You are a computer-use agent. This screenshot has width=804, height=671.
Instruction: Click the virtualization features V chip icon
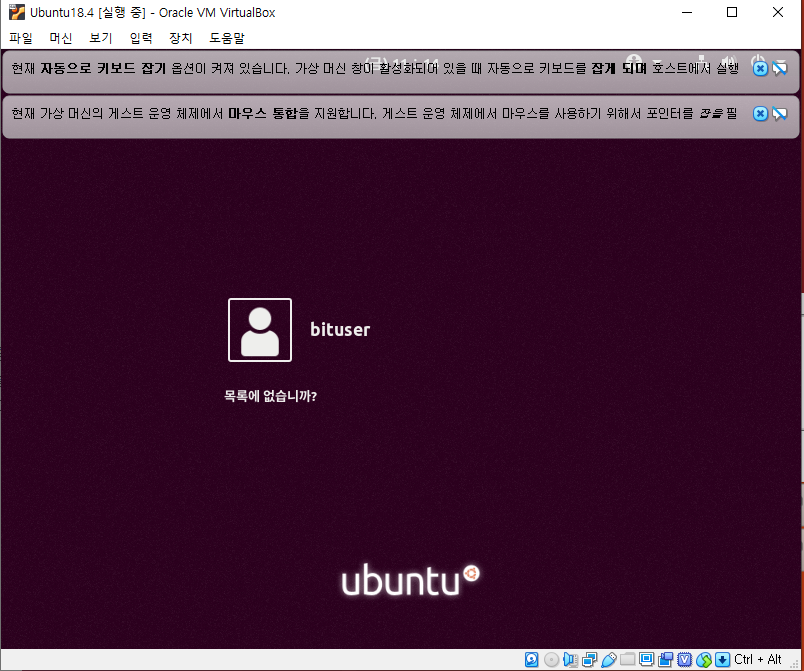(x=685, y=659)
